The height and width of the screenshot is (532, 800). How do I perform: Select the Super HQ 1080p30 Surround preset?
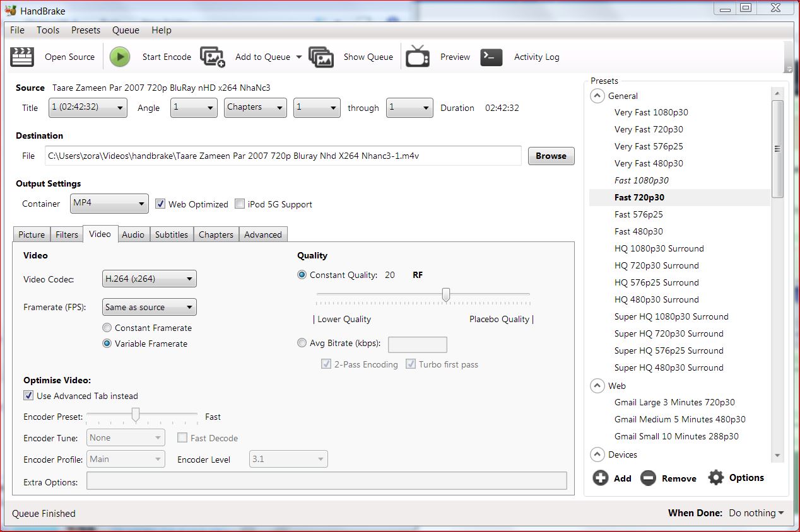click(x=671, y=316)
